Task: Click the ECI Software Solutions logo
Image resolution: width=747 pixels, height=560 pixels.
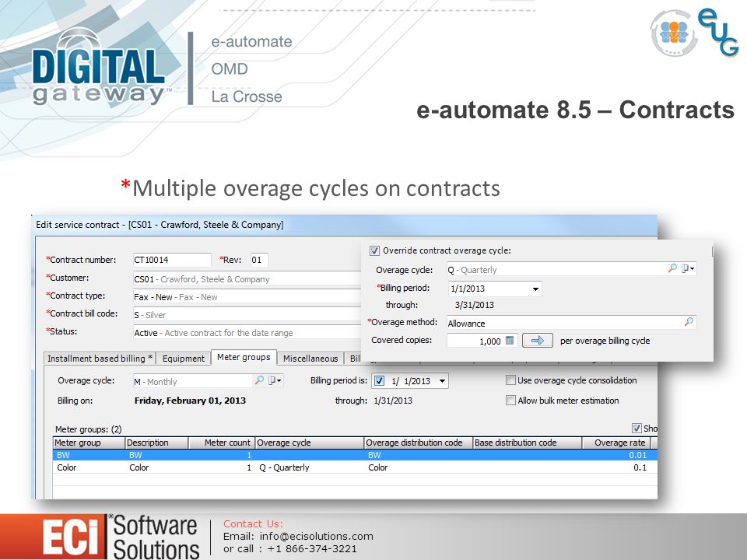Action: point(121,537)
